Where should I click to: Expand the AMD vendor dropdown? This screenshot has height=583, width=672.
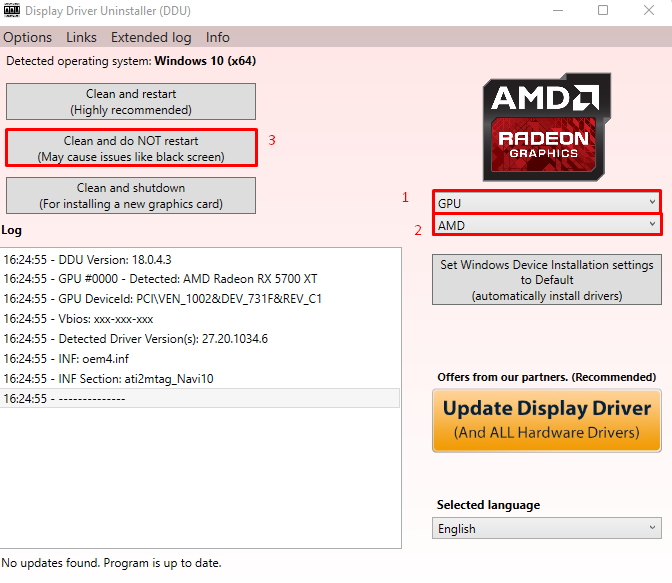[x=547, y=226]
